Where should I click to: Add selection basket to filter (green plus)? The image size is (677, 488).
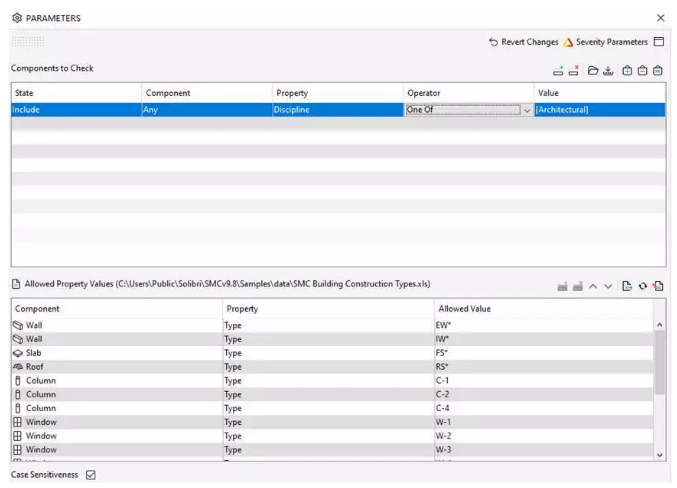coord(627,70)
